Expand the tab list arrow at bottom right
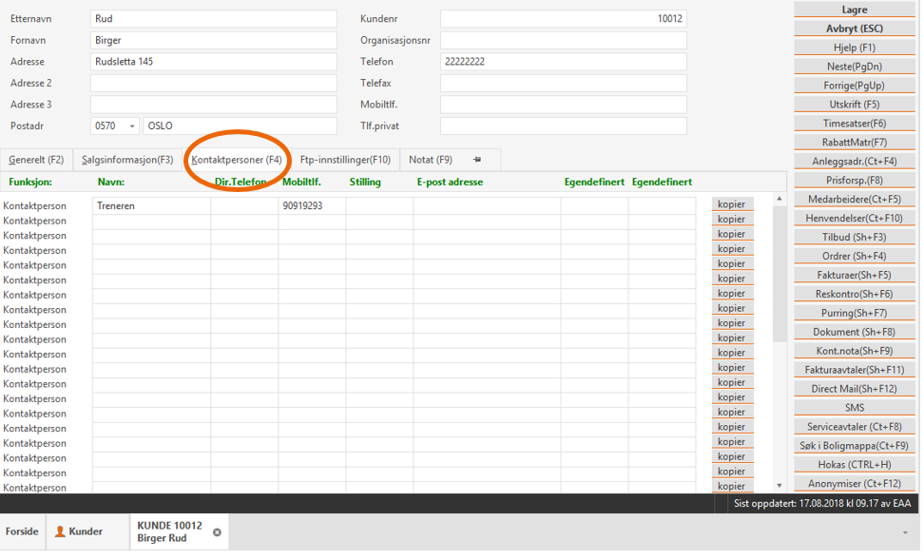 (905, 532)
